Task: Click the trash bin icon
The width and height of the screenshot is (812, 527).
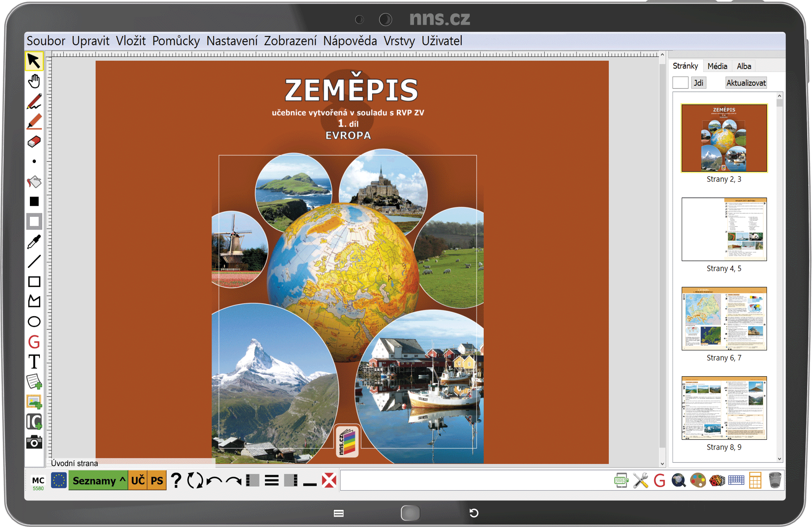Action: pos(775,480)
